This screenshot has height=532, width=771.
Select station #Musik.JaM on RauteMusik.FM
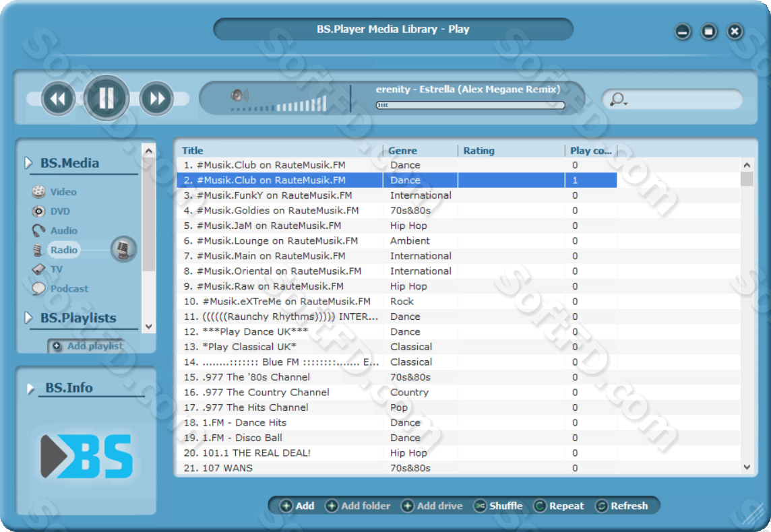pyautogui.click(x=397, y=226)
